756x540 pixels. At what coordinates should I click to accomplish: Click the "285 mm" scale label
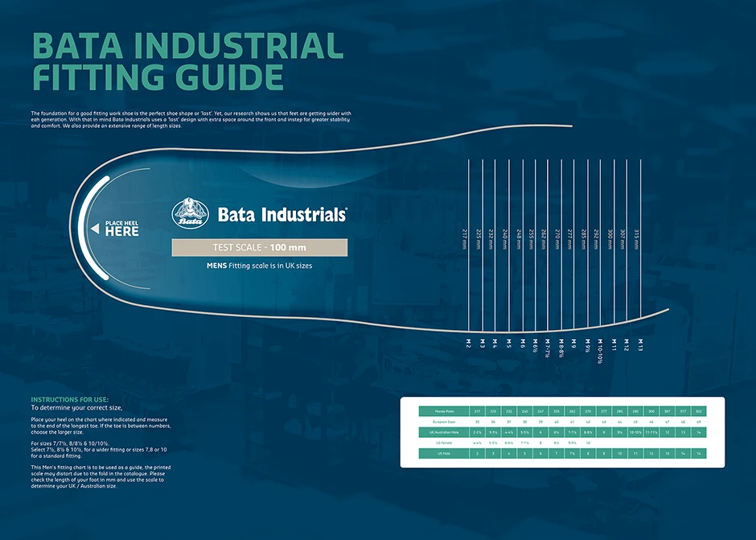coord(583,239)
